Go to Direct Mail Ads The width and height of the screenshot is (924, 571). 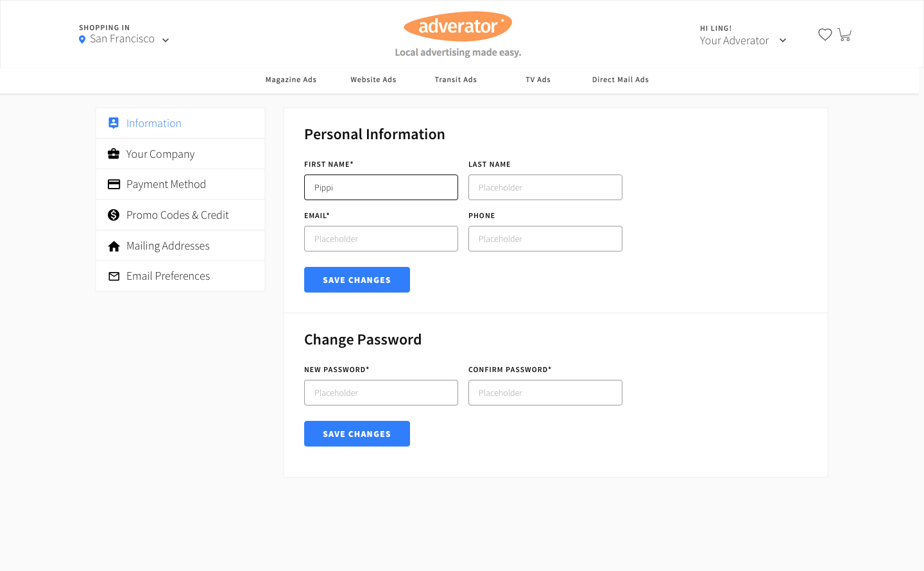(x=620, y=80)
